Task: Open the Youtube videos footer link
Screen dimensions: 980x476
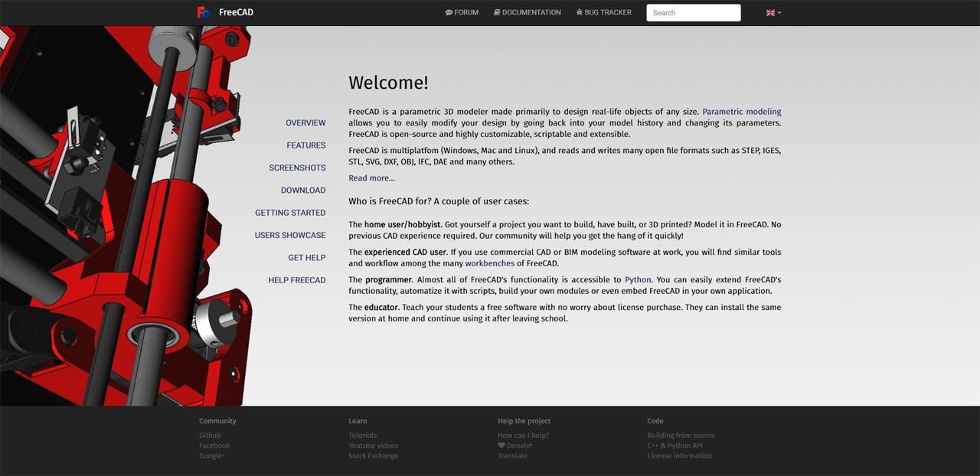Action: pos(373,445)
